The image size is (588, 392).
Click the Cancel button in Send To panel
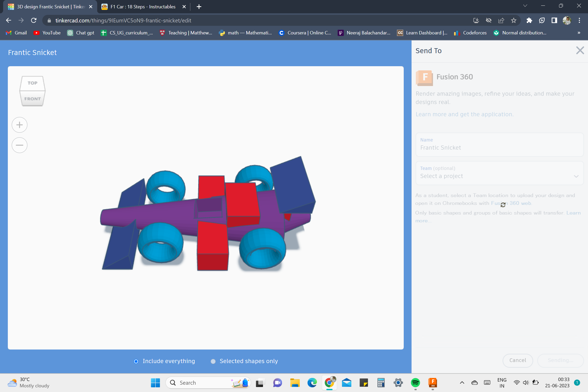click(x=518, y=360)
